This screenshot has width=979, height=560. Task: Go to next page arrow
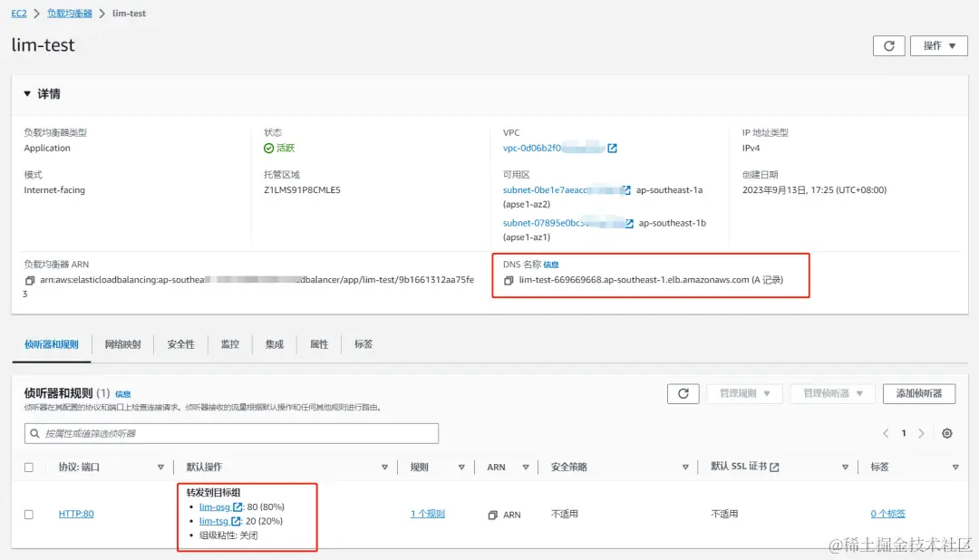click(922, 433)
